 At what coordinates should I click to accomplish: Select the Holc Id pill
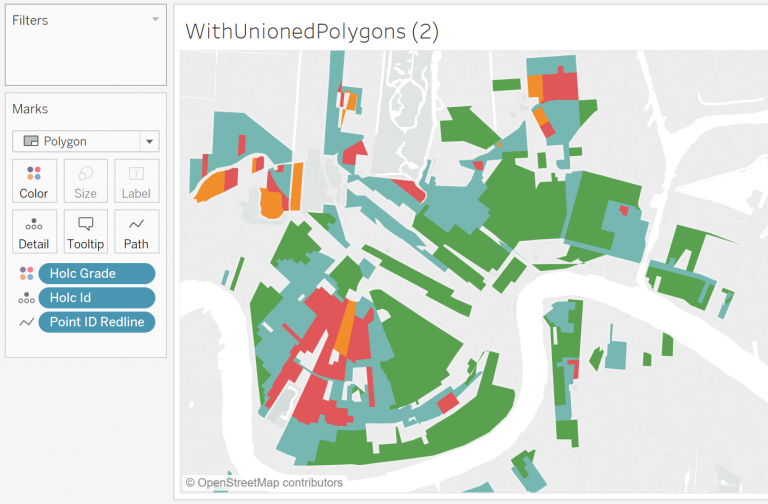pyautogui.click(x=96, y=298)
